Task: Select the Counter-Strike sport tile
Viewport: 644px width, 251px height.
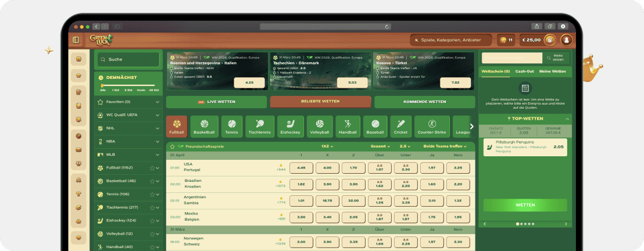Action: (432, 127)
